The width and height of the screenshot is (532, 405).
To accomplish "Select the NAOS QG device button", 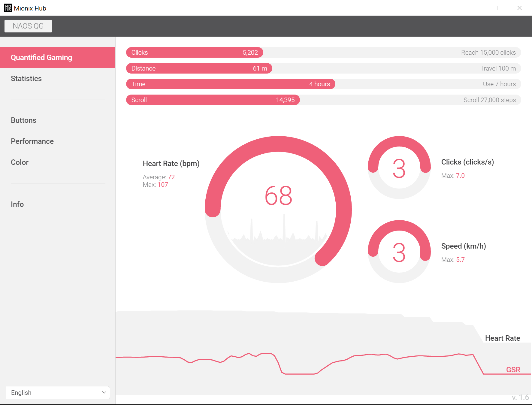I will 28,26.
